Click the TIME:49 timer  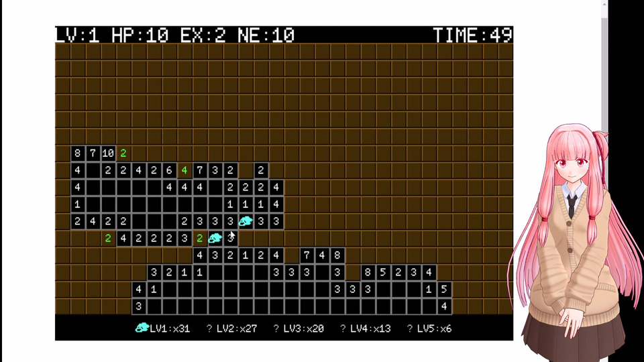tap(473, 36)
